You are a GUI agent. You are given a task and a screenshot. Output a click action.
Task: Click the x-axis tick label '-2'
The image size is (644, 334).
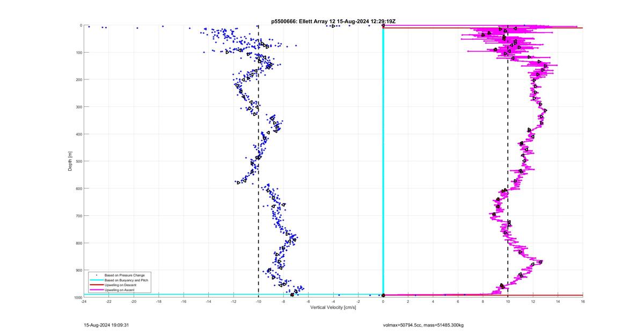(x=358, y=301)
